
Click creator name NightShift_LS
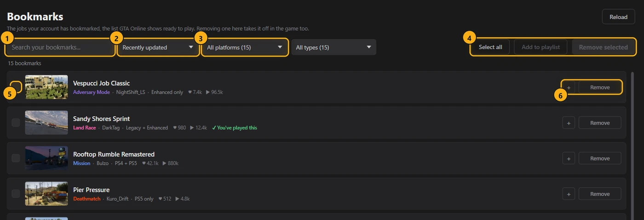tap(130, 92)
